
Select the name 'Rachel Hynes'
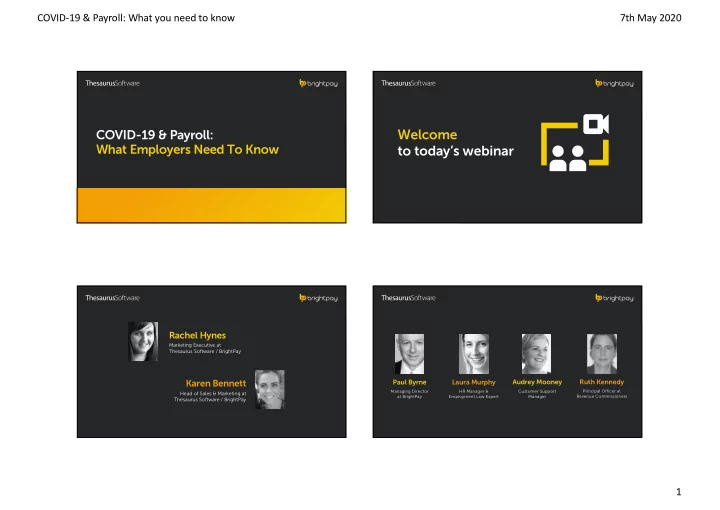[x=197, y=336]
